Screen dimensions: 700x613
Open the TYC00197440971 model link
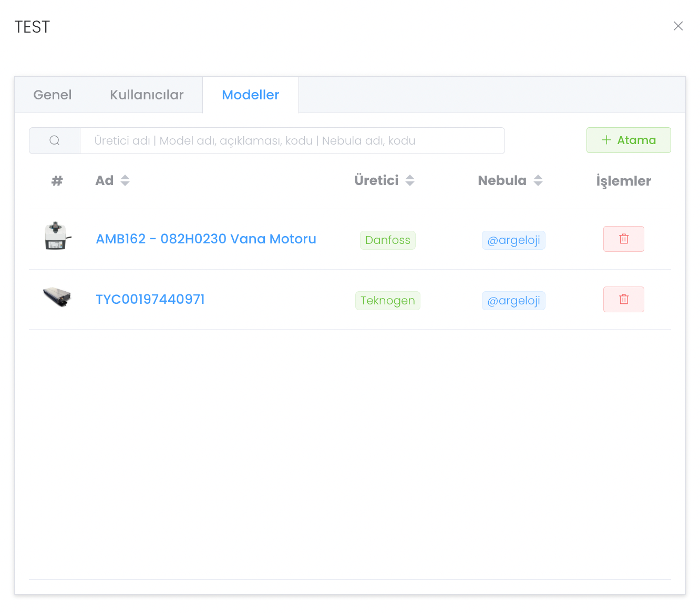(x=150, y=300)
